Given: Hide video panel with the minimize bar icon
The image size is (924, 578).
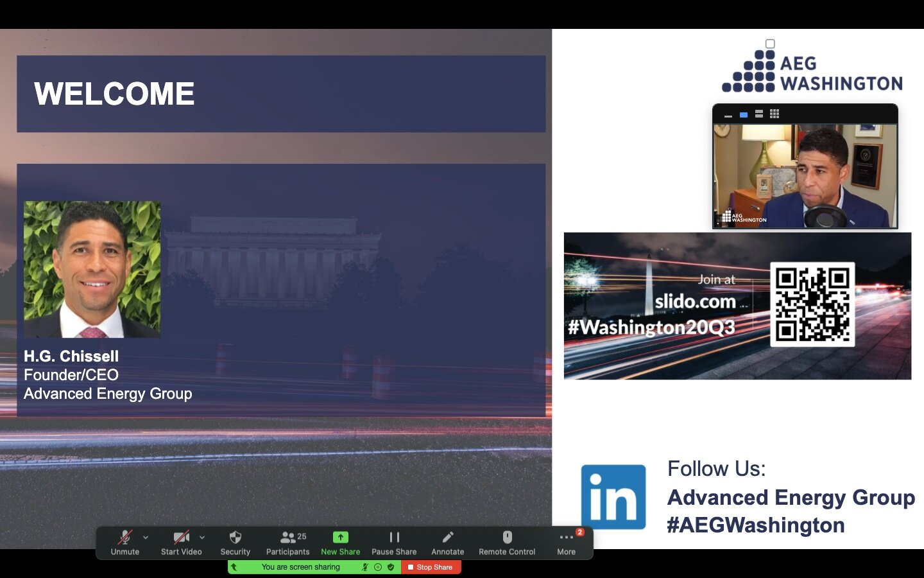Looking at the screenshot, I should click(728, 116).
